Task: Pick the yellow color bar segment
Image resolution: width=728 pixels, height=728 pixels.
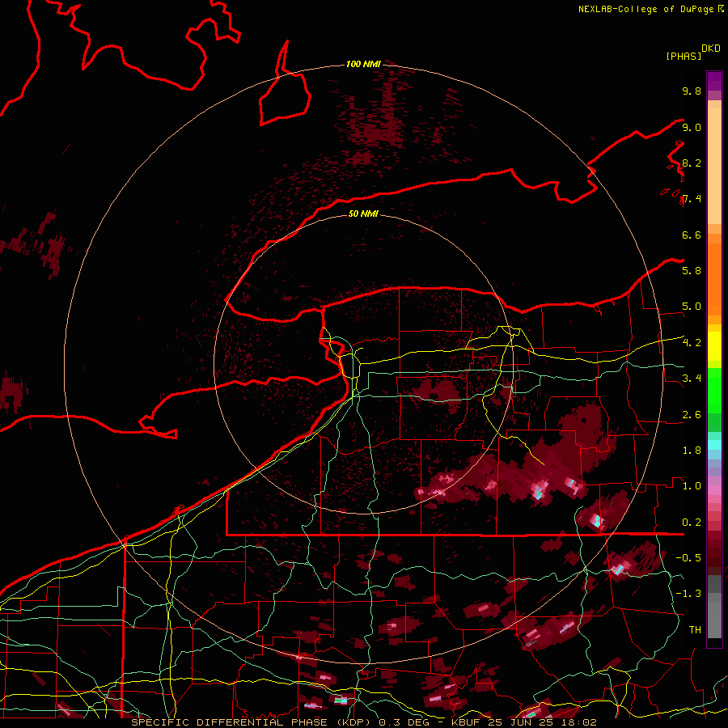Action: coord(714,346)
